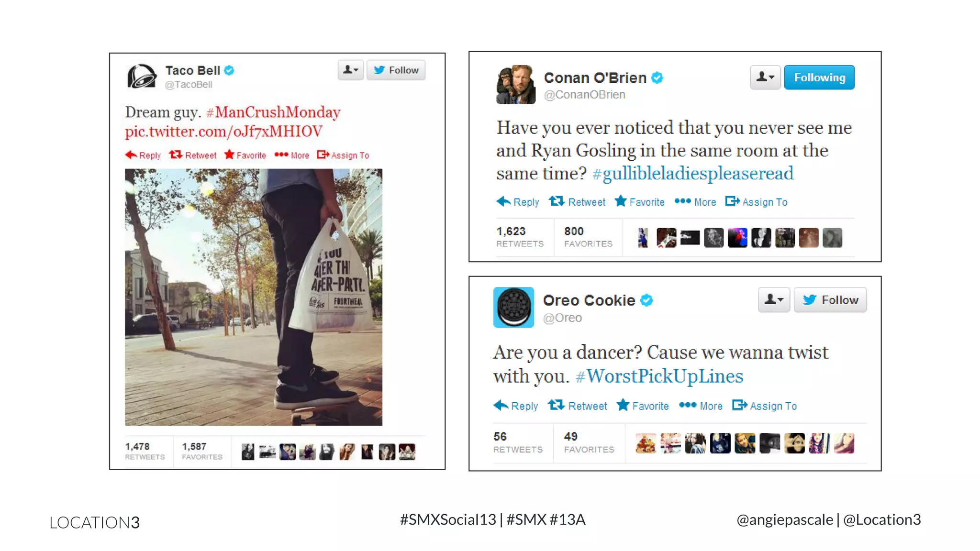Open More options on Conan O'Brien tweet
Image resolution: width=980 pixels, height=551 pixels.
695,202
